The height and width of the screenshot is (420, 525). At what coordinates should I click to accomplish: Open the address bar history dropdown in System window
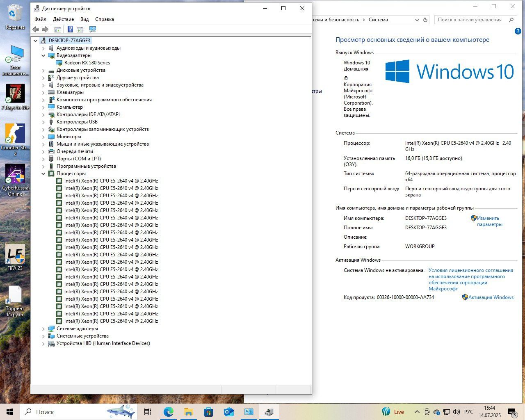[x=417, y=20]
